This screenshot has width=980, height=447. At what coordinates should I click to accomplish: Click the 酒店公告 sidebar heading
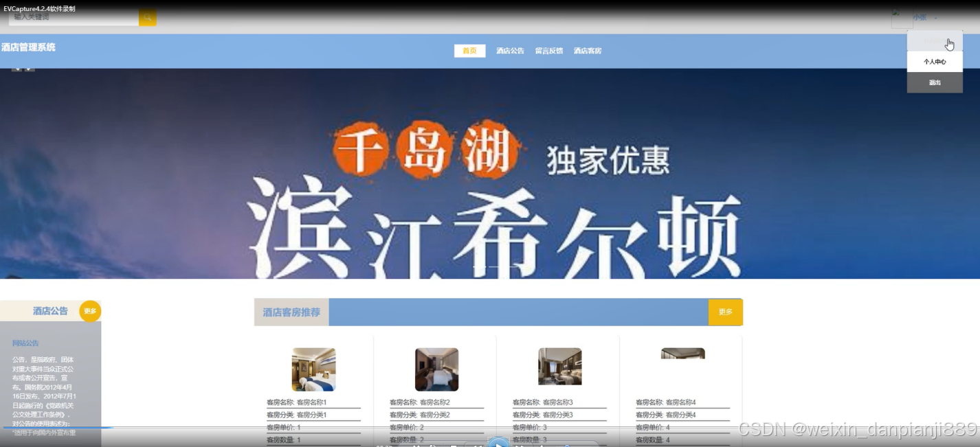tap(50, 311)
